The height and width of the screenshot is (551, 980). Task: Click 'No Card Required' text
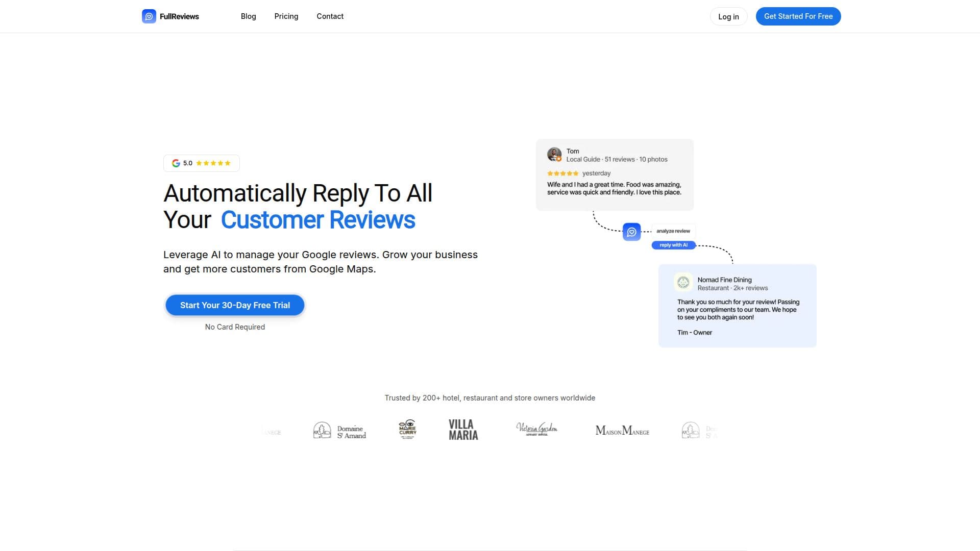[235, 327]
